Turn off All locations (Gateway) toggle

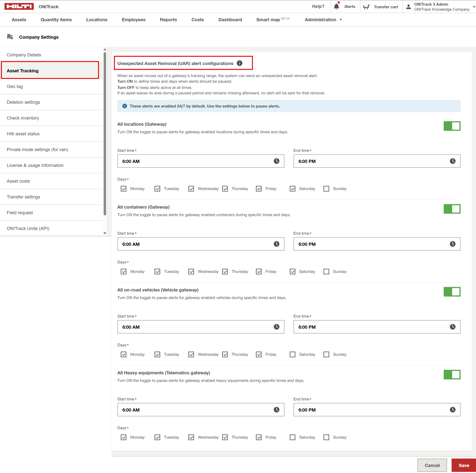(x=452, y=126)
